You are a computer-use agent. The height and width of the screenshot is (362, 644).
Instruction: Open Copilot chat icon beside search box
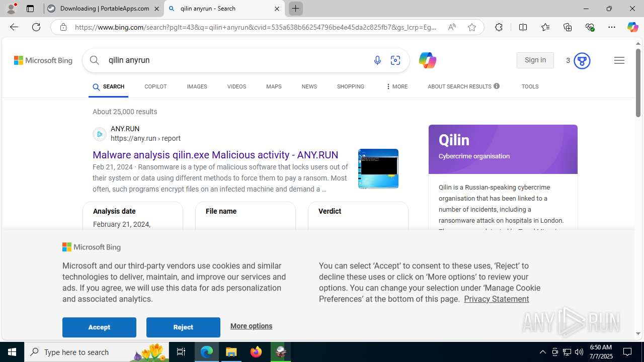click(427, 60)
